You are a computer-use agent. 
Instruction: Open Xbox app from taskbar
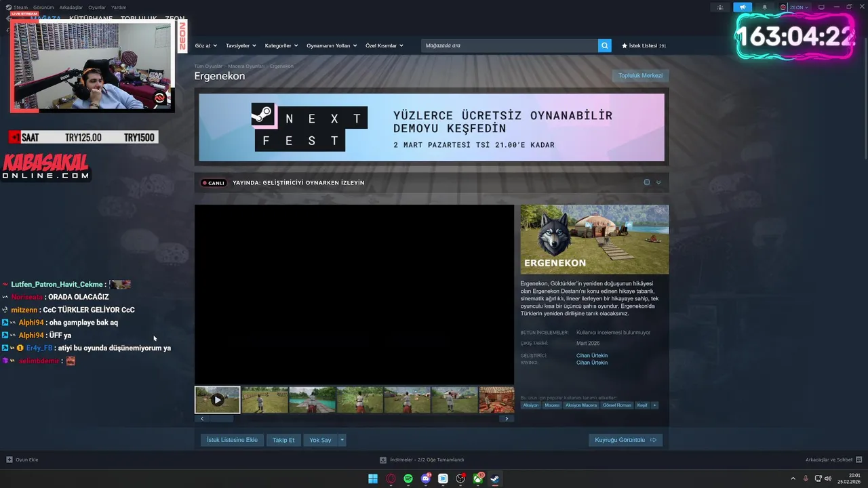click(478, 479)
